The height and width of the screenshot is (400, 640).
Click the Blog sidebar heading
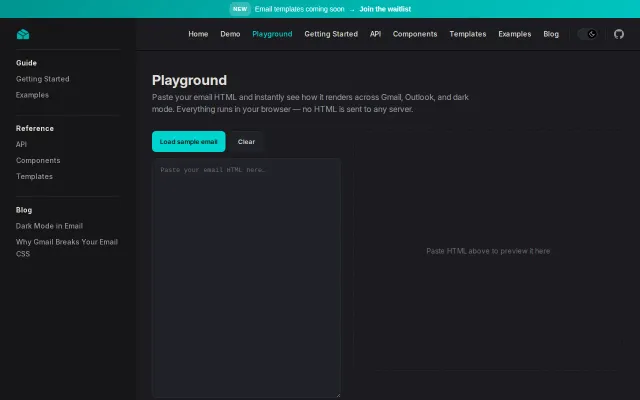click(24, 210)
